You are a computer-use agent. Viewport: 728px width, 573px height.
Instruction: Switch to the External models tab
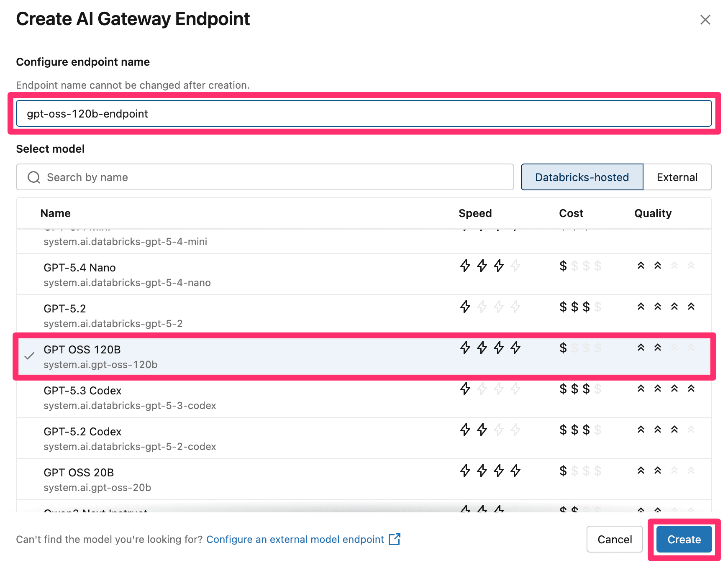(677, 177)
